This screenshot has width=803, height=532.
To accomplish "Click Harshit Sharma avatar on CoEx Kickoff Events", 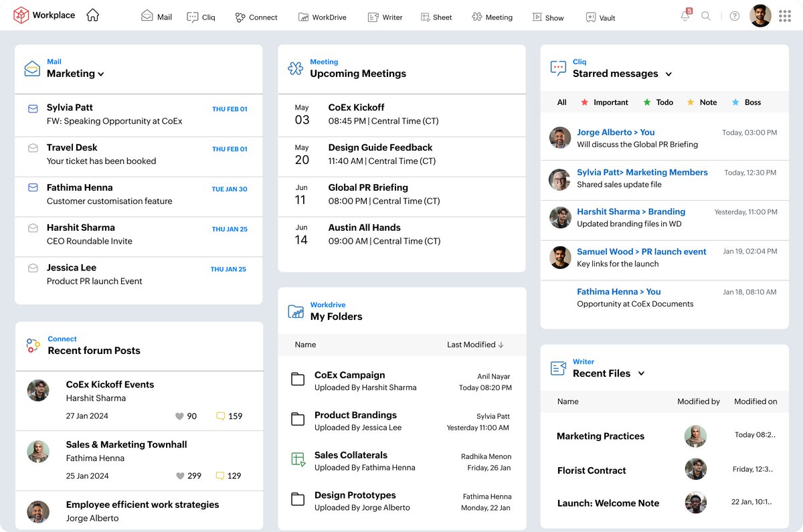I will pyautogui.click(x=38, y=391).
